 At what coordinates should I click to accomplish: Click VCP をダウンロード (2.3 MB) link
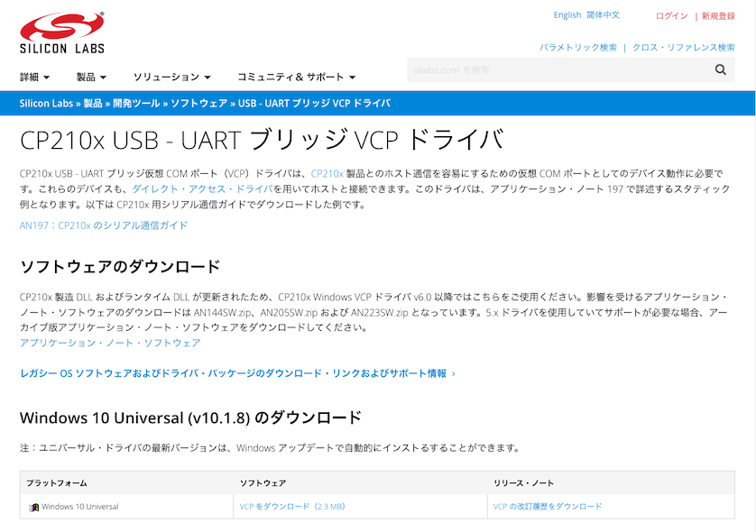292,507
